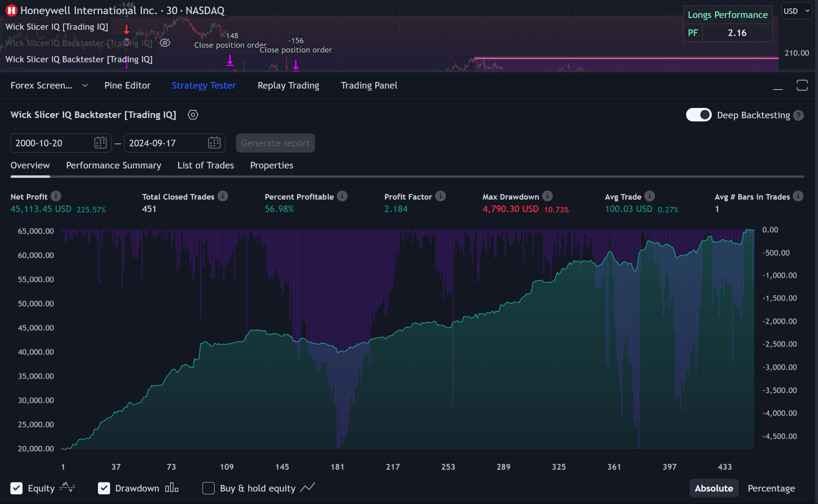The width and height of the screenshot is (818, 504).
Task: Click Generate report button
Action: point(276,143)
